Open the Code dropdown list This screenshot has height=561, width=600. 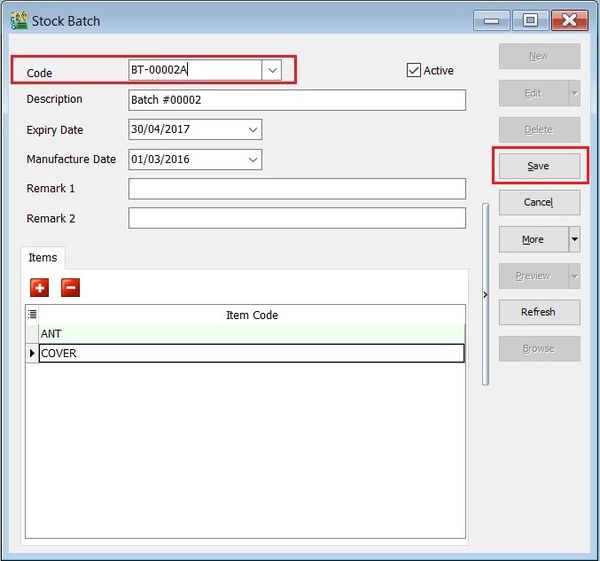pos(272,70)
